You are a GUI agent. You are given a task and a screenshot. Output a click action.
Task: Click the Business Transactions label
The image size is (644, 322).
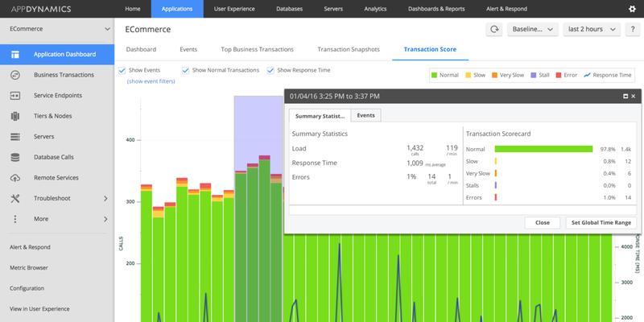(64, 75)
